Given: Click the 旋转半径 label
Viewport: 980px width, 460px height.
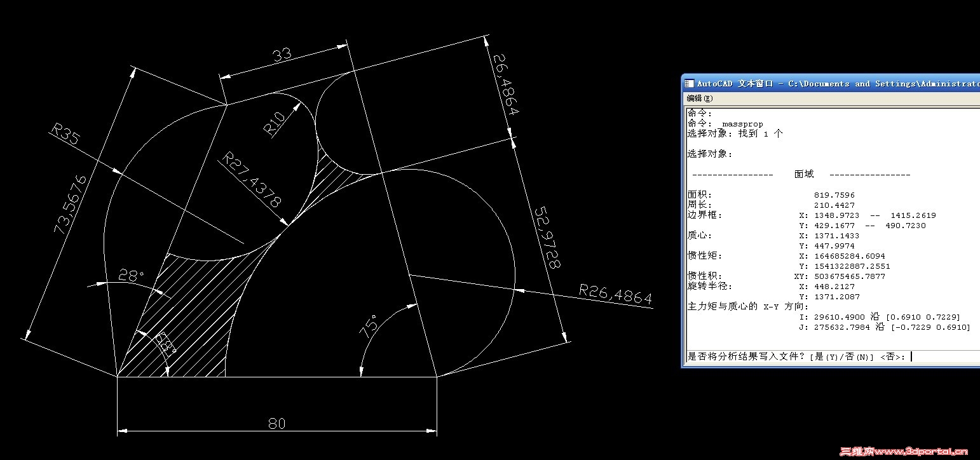Looking at the screenshot, I should point(710,287).
